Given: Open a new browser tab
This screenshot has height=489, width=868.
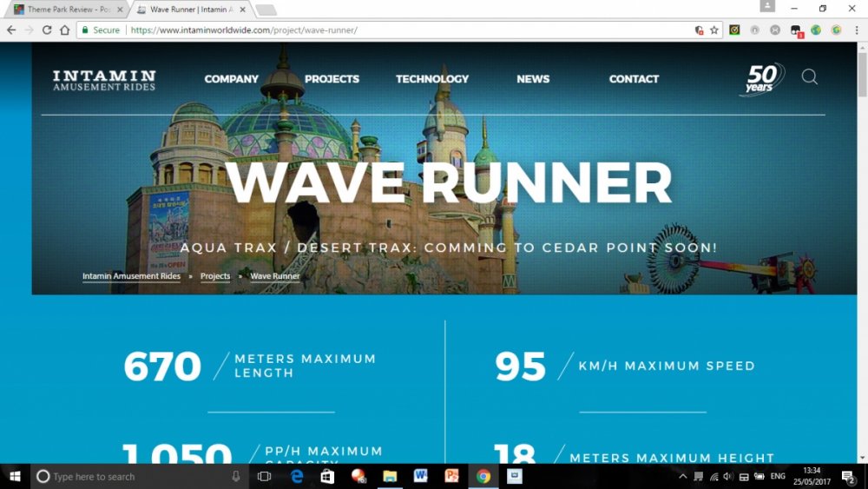Looking at the screenshot, I should (x=266, y=10).
